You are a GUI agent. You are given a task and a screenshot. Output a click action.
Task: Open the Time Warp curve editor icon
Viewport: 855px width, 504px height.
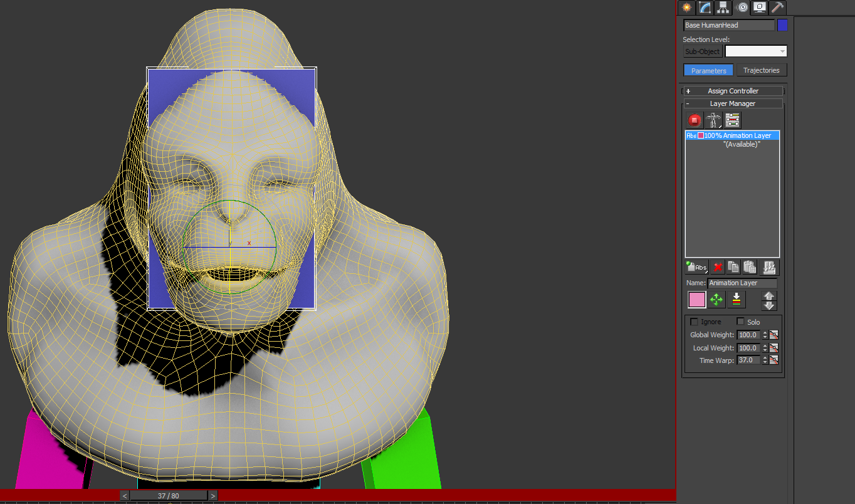coord(774,360)
